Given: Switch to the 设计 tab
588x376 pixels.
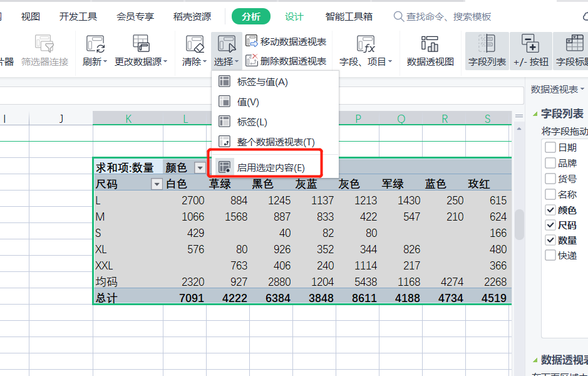Looking at the screenshot, I should (x=294, y=16).
